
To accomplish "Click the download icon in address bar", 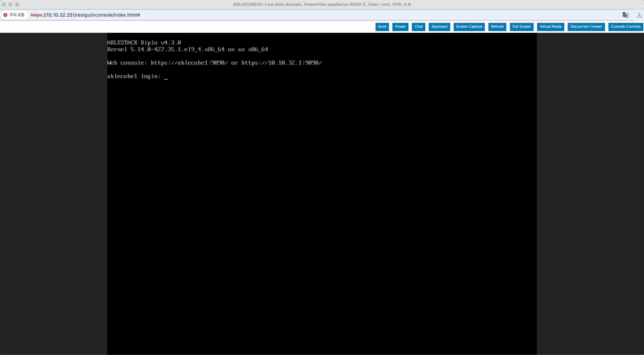I will 639,15.
